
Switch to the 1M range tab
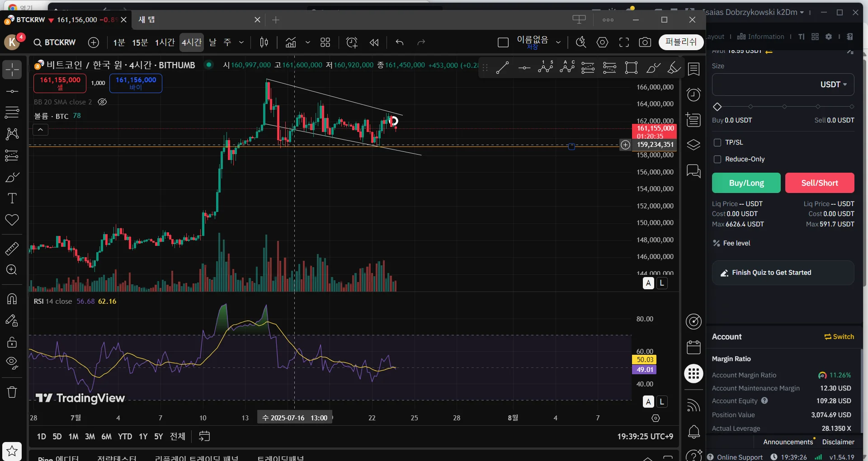(73, 437)
